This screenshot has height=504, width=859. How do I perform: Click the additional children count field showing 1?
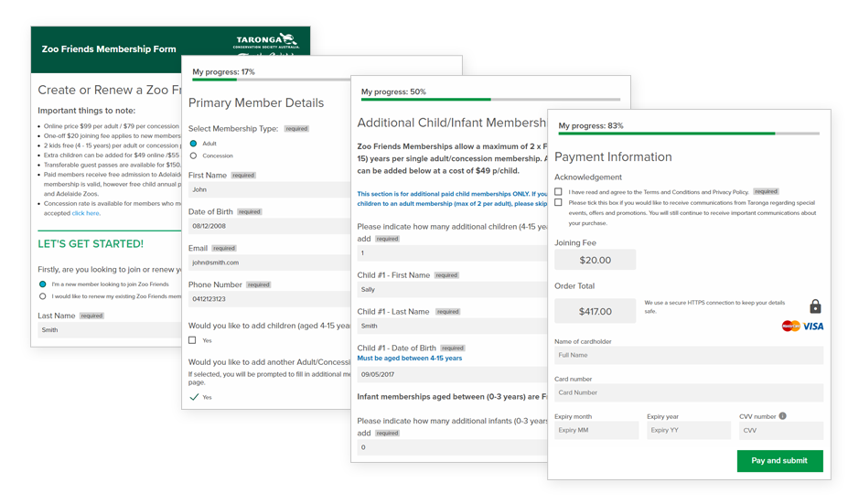[x=452, y=253]
